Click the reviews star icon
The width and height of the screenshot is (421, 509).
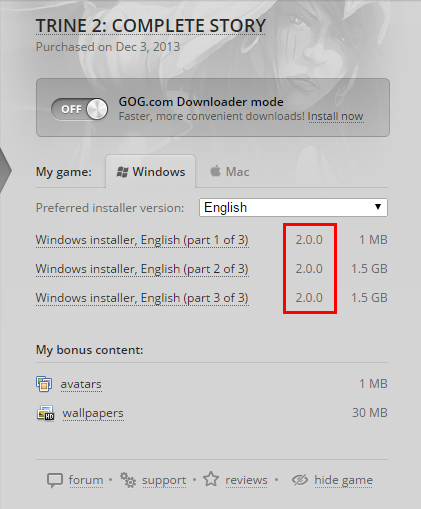coord(211,479)
